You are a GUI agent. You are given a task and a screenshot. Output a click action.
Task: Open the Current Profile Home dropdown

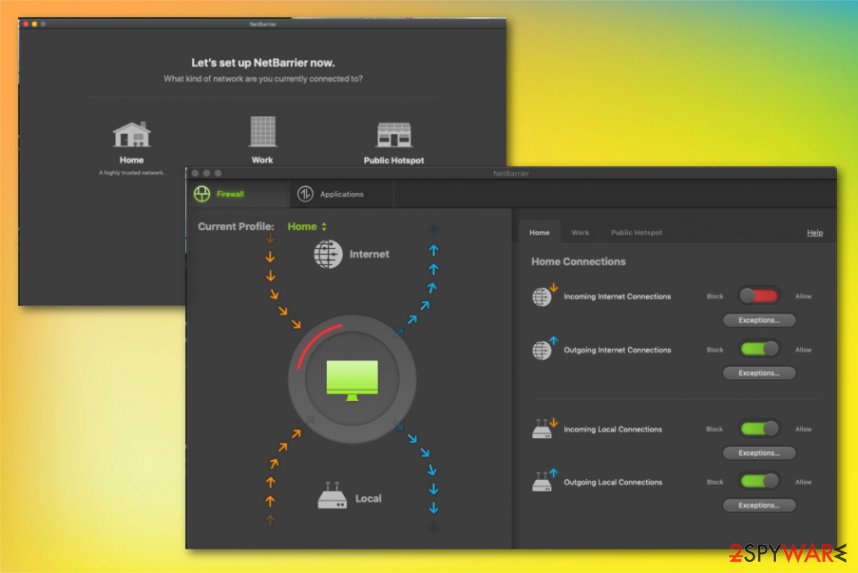[307, 226]
